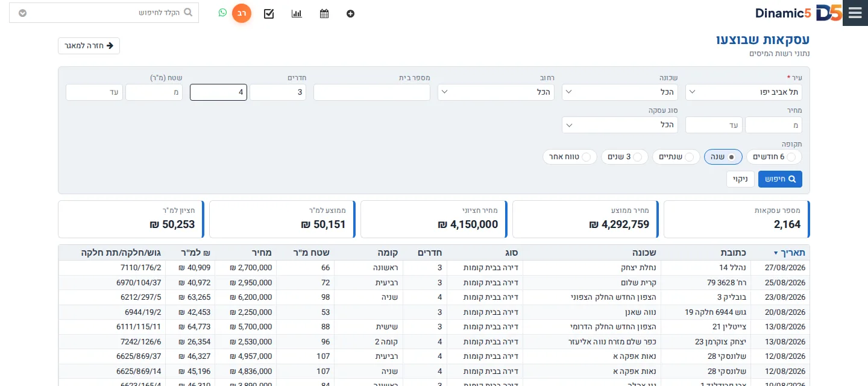Click the maximum rooms field containing 4

[218, 92]
